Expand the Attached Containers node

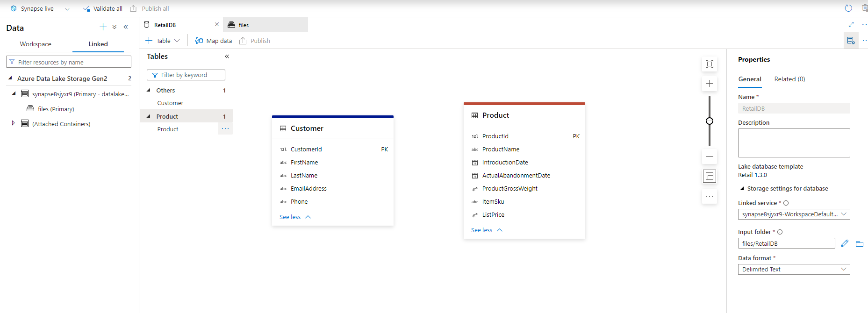coord(13,123)
